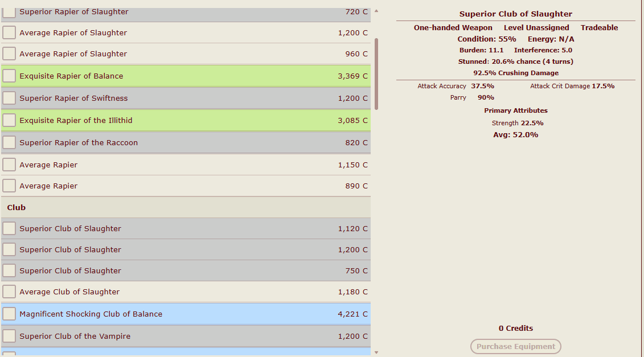The width and height of the screenshot is (644, 357).
Task: Tick checkbox for Magnificent Shocking Club of Balance
Action: point(9,314)
